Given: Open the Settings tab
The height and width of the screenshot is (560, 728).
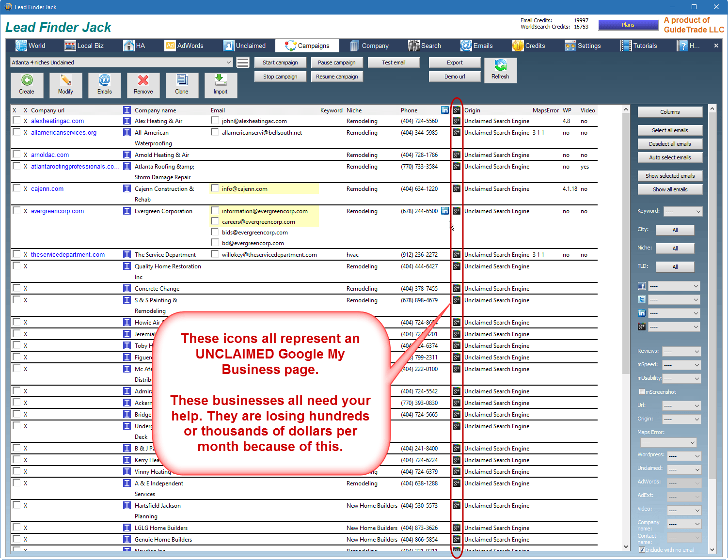Looking at the screenshot, I should pyautogui.click(x=583, y=46).
